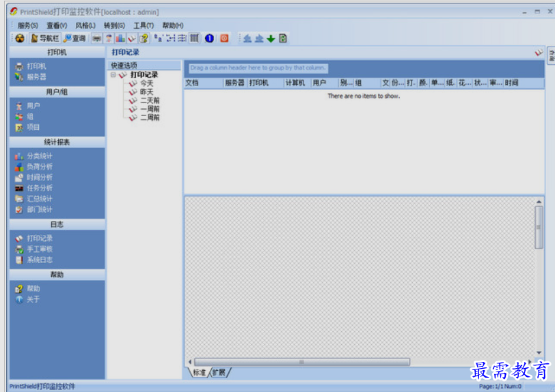Click the group-by drop area 'Drag a column header here'
Image resolution: width=555 pixels, height=392 pixels.
point(258,68)
